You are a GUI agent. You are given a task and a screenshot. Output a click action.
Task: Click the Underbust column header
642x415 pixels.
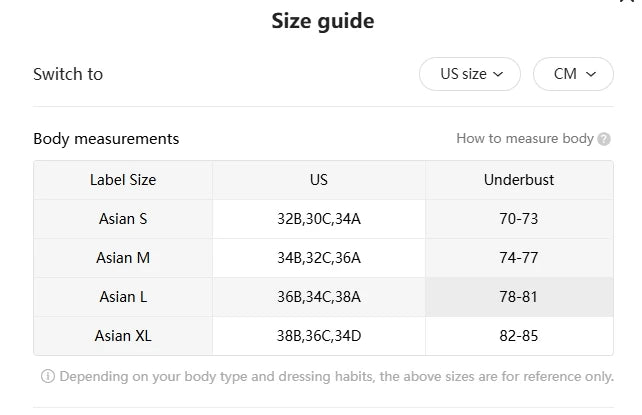(519, 180)
